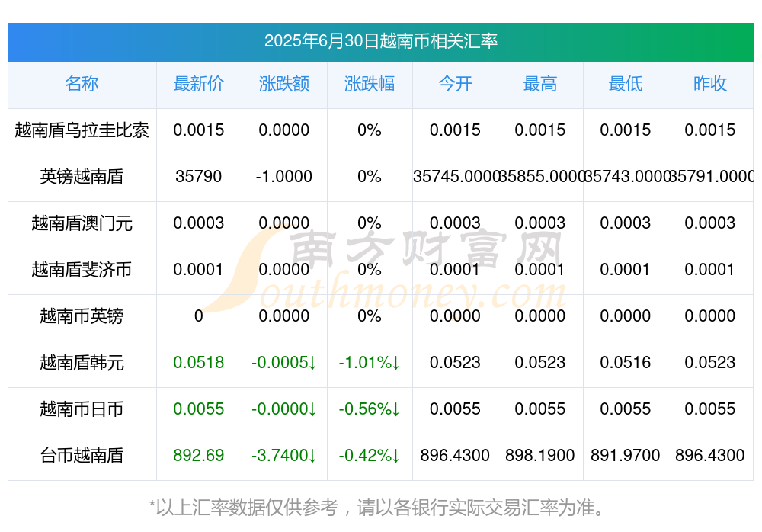Viewport: 762px width, 532px height.
Task: Click the 最低 0.0000 for 越南币英镑
Action: 626,316
